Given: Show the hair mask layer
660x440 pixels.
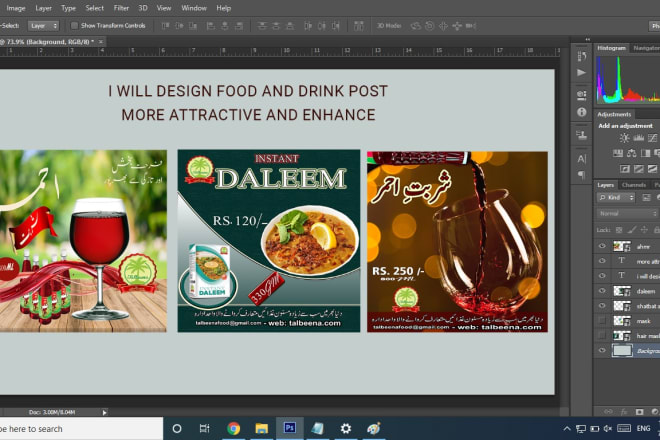Looking at the screenshot, I should tap(602, 336).
